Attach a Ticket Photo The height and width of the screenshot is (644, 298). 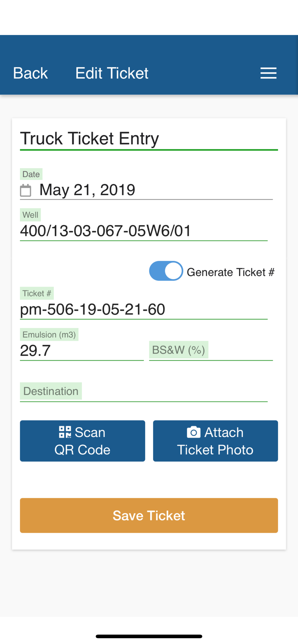(x=215, y=441)
